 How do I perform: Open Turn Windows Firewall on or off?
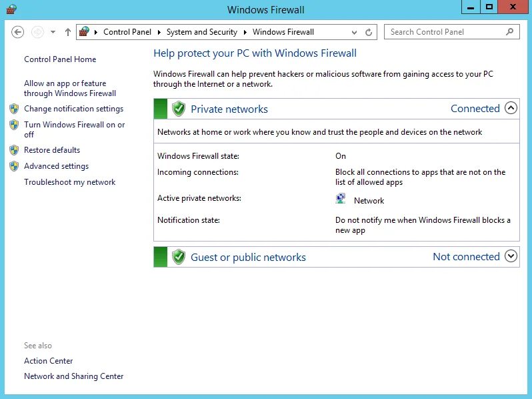tap(74, 129)
